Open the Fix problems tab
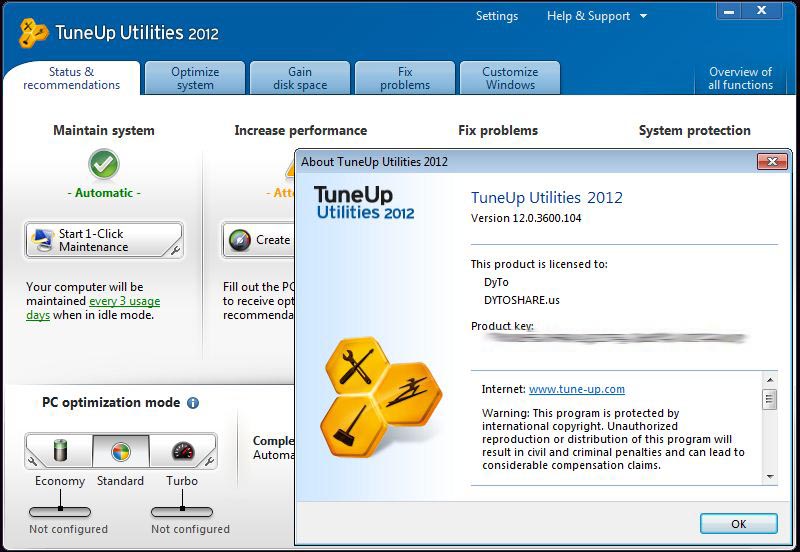Screen dimensions: 800x552 tap(405, 78)
